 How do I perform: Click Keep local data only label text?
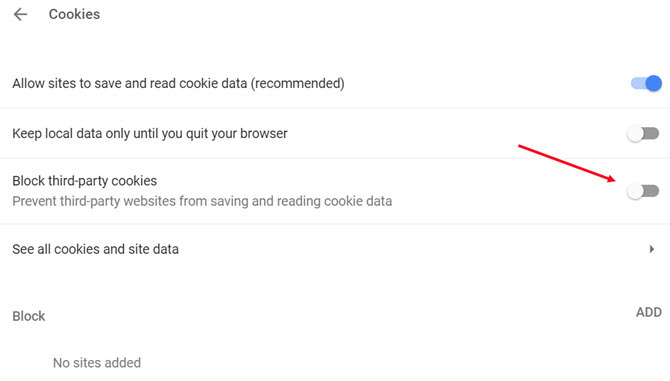[150, 133]
